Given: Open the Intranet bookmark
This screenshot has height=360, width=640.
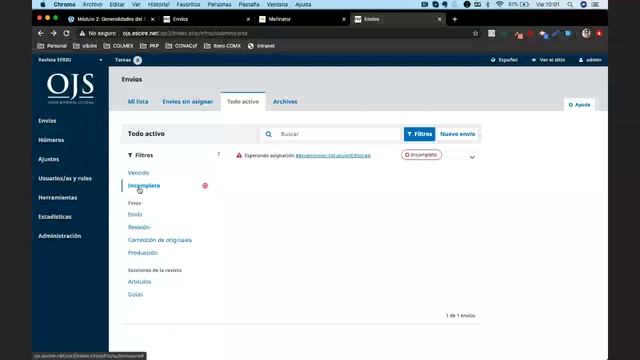Looking at the screenshot, I should click(x=261, y=46).
